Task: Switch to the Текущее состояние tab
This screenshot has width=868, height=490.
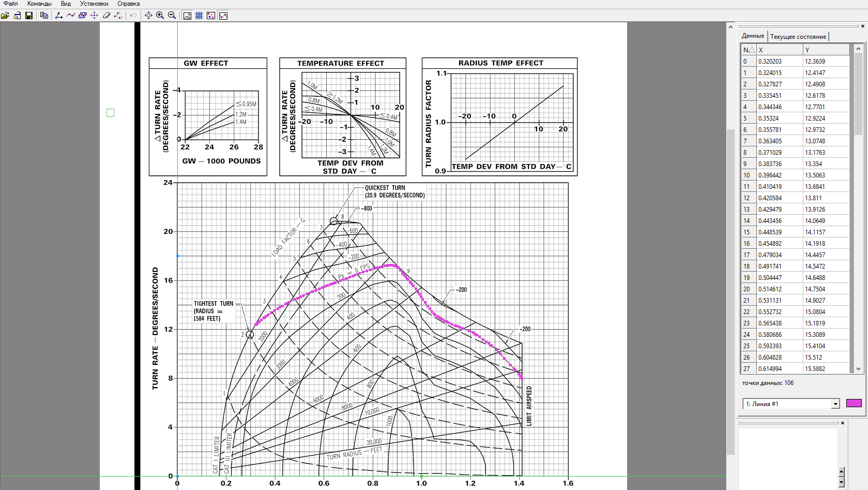Action: [x=798, y=36]
